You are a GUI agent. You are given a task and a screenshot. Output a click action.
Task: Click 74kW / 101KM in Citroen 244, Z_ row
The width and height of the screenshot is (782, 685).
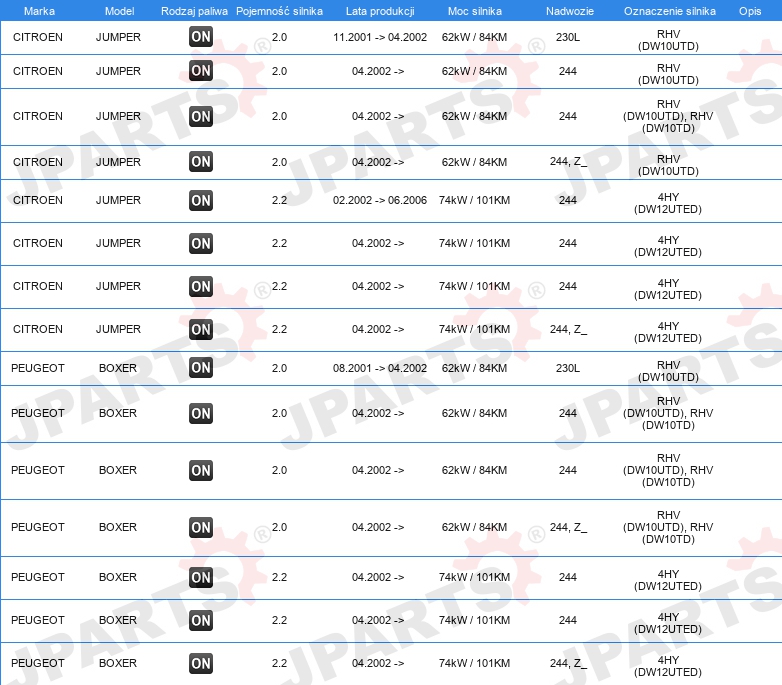pos(474,329)
